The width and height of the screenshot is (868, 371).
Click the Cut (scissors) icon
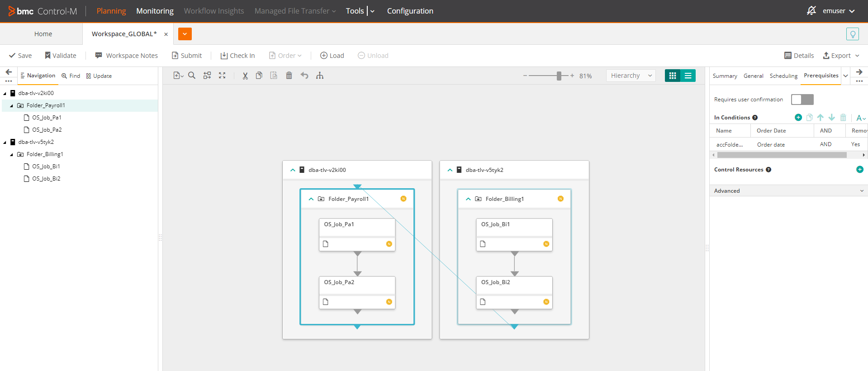245,76
